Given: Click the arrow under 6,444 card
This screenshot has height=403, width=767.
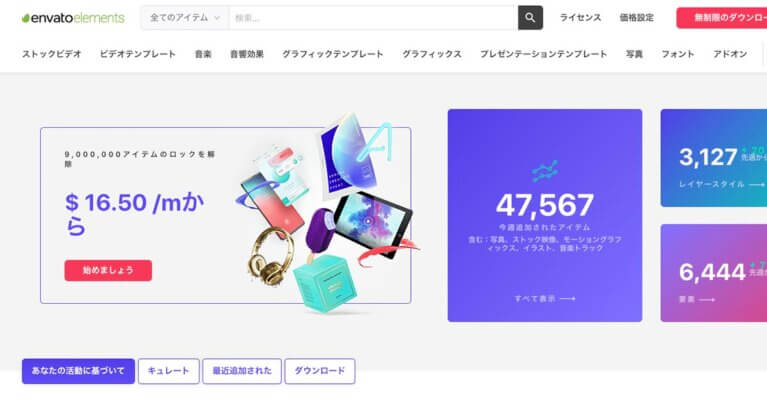Looking at the screenshot, I should click(x=707, y=299).
